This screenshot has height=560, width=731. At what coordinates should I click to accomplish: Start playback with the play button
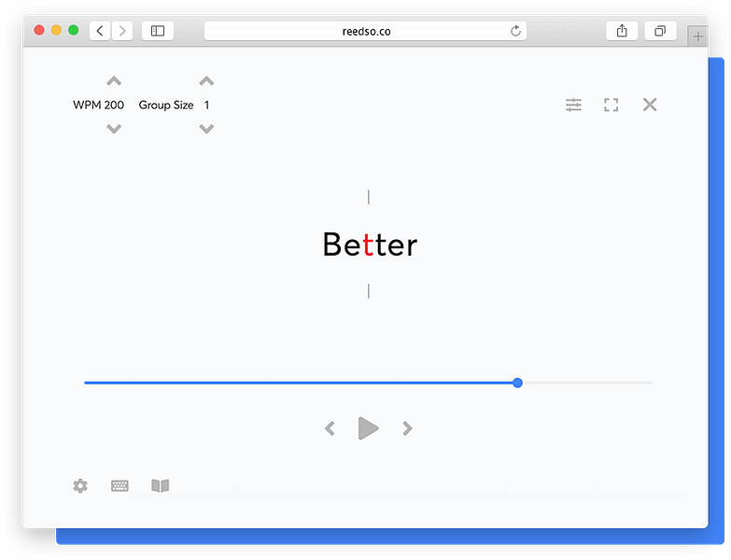[x=368, y=428]
